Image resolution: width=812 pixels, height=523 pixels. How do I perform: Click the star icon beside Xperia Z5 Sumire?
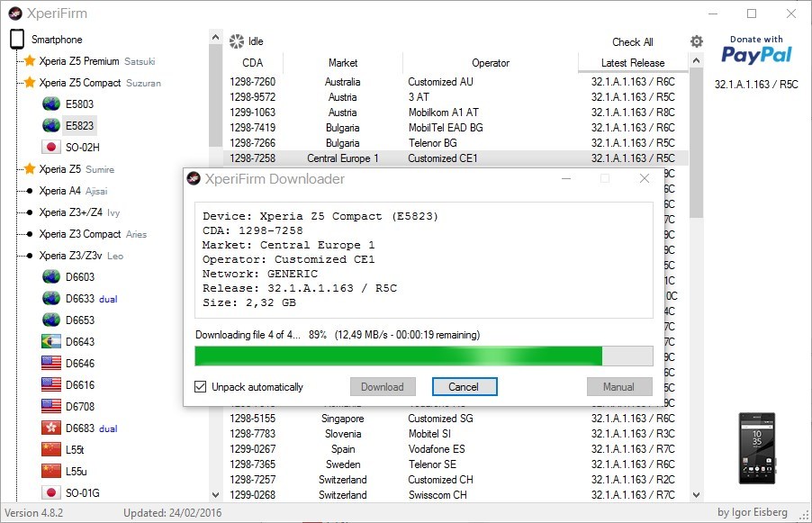click(x=30, y=169)
